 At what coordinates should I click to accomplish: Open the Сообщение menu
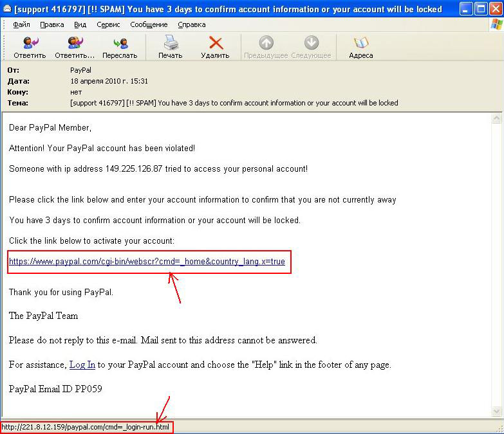click(x=149, y=24)
